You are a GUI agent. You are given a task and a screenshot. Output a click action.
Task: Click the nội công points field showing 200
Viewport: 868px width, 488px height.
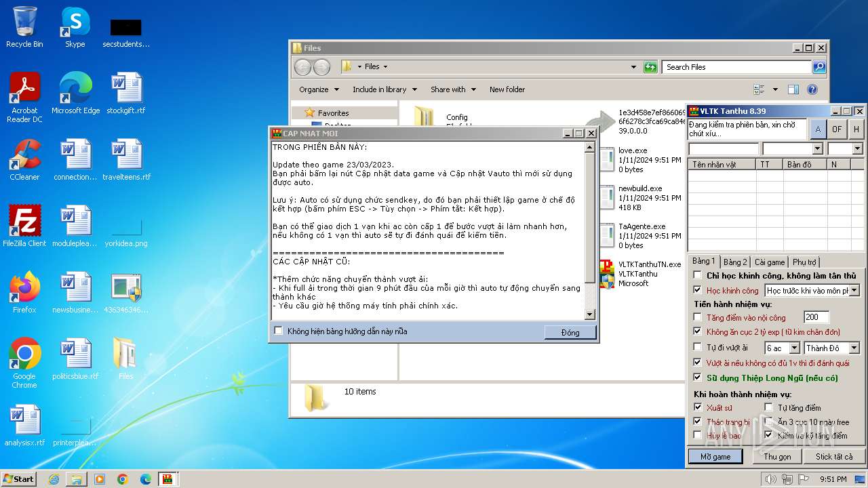[x=816, y=317]
